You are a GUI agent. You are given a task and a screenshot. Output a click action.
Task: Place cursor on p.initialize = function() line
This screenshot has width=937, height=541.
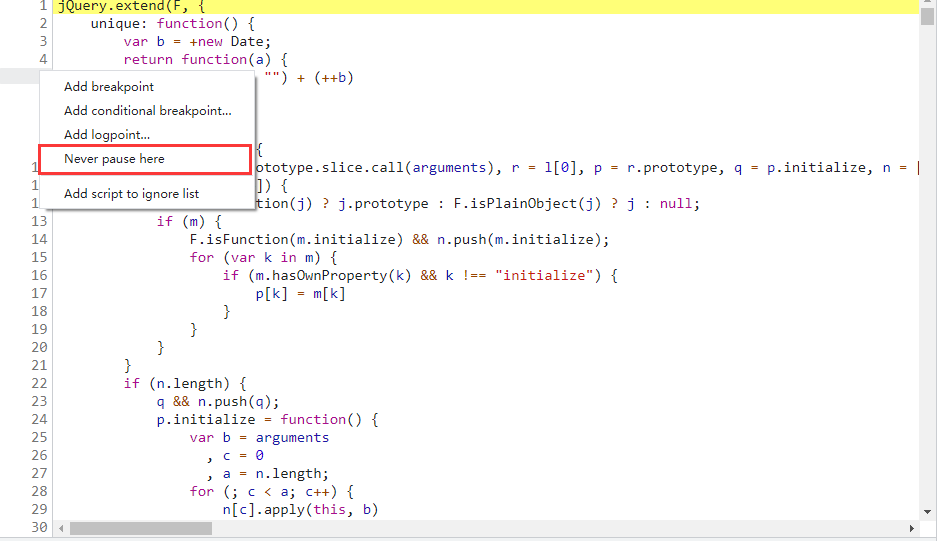266,419
